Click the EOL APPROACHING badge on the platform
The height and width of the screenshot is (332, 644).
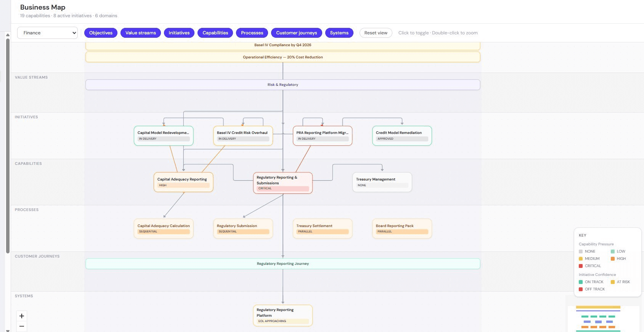pyautogui.click(x=283, y=321)
